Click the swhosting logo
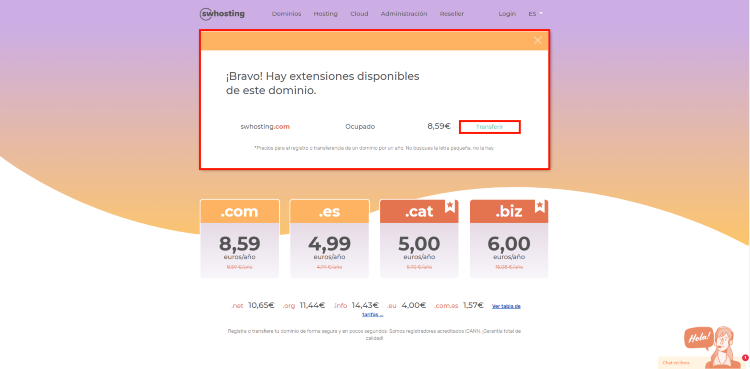The image size is (750, 369). click(x=222, y=14)
